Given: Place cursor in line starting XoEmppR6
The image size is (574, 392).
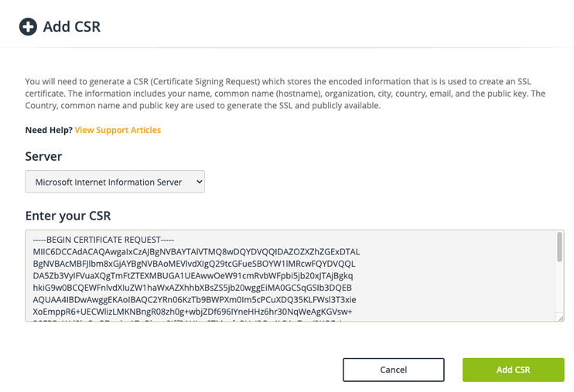Looking at the screenshot, I should click(x=193, y=312).
